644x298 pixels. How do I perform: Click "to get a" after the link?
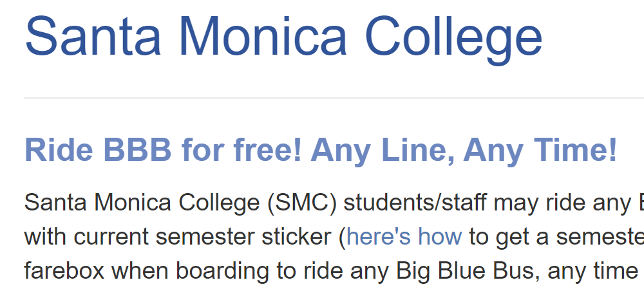509,237
